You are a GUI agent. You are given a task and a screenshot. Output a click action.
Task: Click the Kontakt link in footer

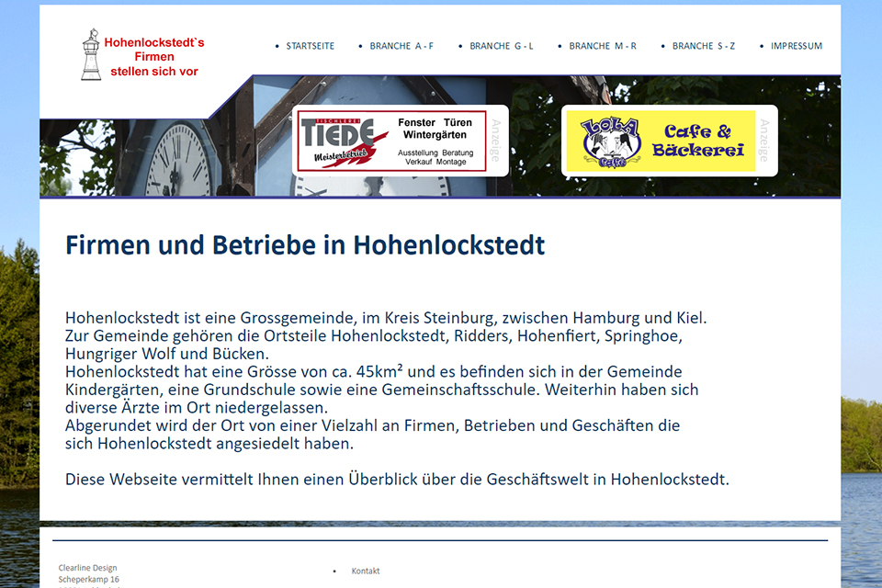click(365, 571)
